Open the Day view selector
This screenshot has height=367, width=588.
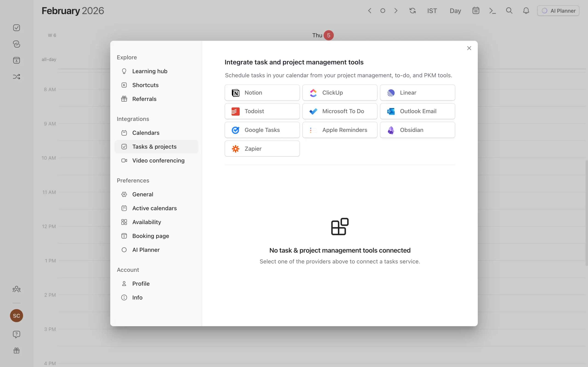[x=455, y=11]
